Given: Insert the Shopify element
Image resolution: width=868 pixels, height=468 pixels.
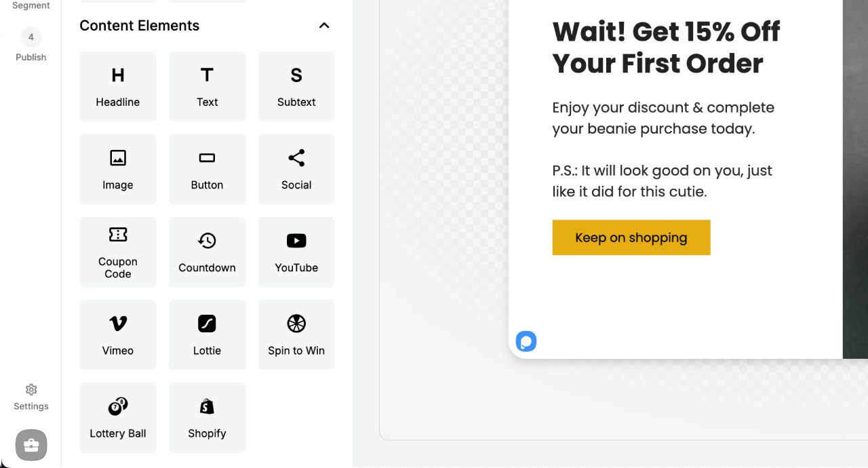Looking at the screenshot, I should click(207, 418).
